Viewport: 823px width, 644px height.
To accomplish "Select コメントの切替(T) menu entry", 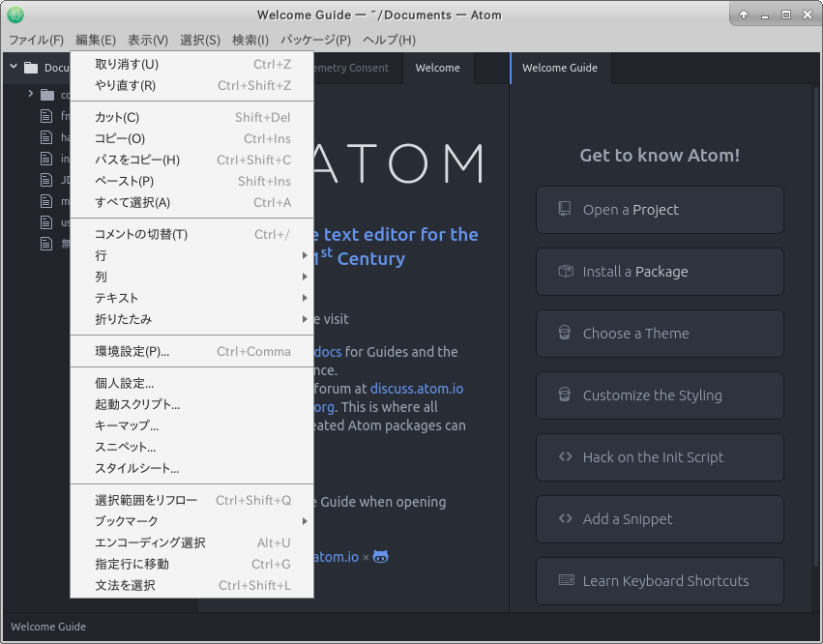I will [191, 234].
